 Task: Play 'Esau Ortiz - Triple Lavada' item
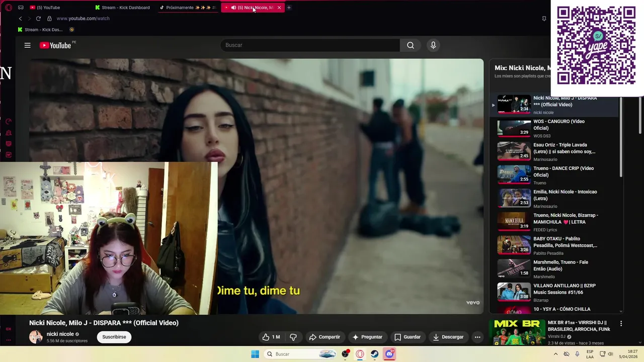pyautogui.click(x=553, y=152)
